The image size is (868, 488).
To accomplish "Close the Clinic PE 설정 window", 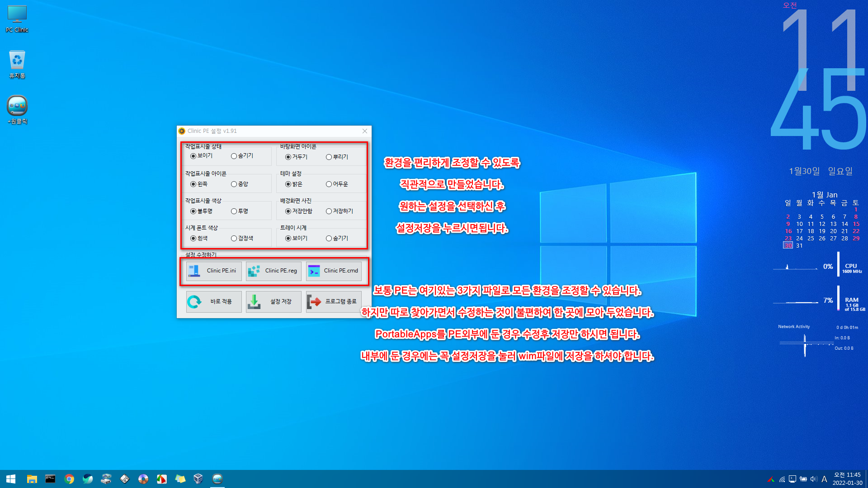I will pyautogui.click(x=365, y=131).
